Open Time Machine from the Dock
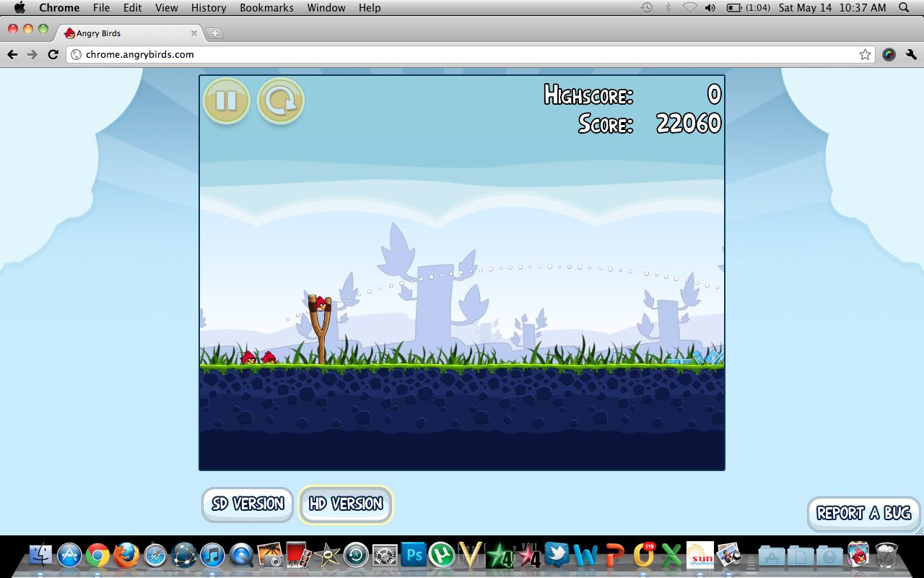The height and width of the screenshot is (578, 924). (356, 555)
